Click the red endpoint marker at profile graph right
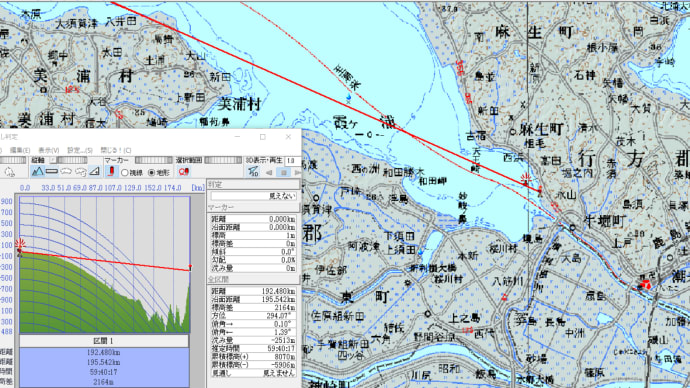Viewport: 690px width, 388px height. pos(190,267)
